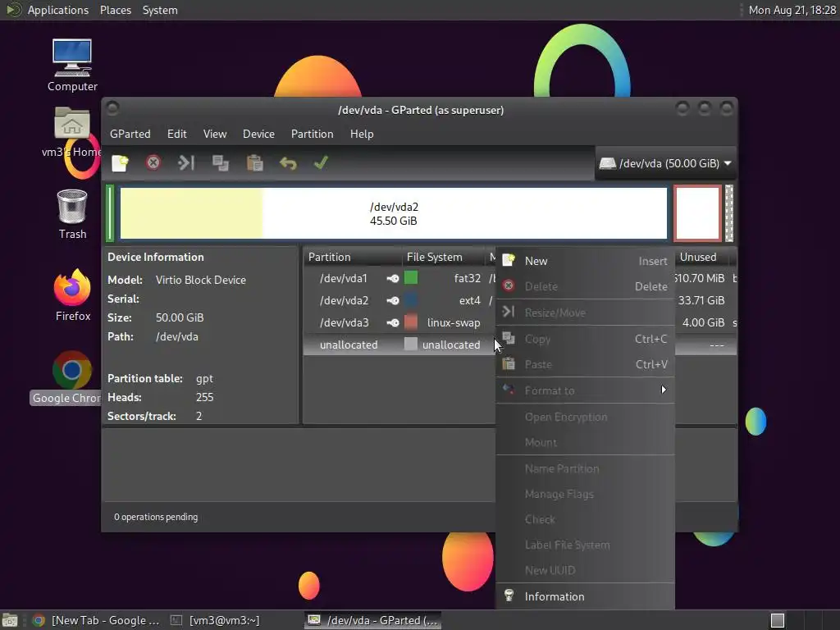Viewport: 840px width, 630px height.
Task: Open the Applications menu in top panel
Action: tap(58, 10)
